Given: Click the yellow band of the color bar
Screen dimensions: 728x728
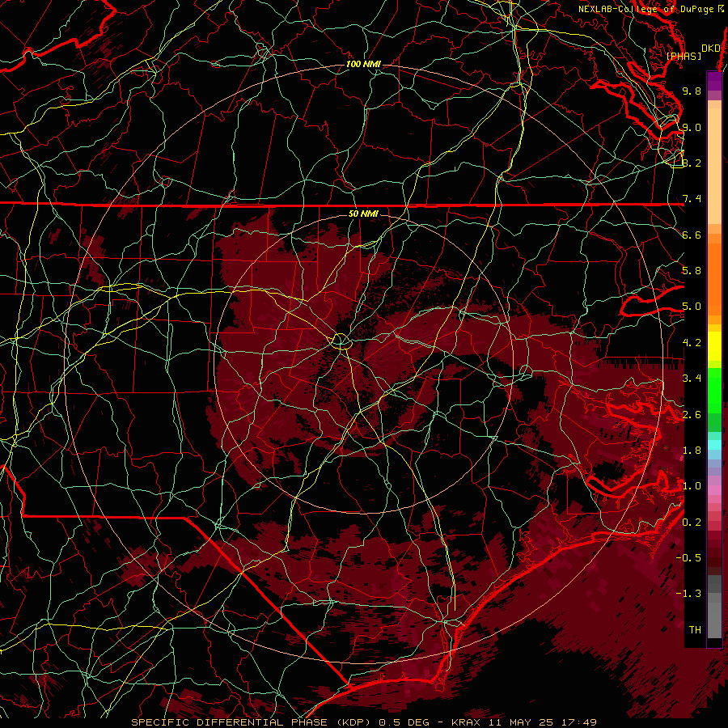Looking at the screenshot, I should (714, 346).
